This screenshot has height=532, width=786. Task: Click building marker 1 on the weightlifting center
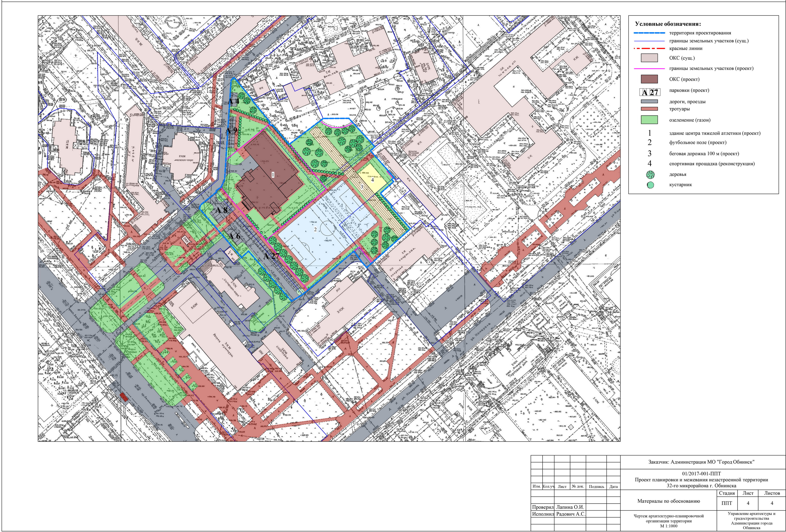(273, 175)
